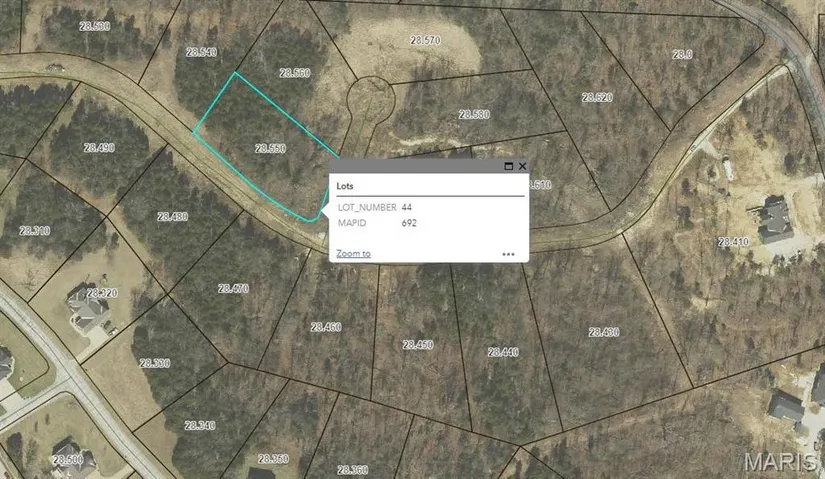Image resolution: width=825 pixels, height=479 pixels.
Task: Pick the lot labeled 28.540
Action: [x=201, y=51]
